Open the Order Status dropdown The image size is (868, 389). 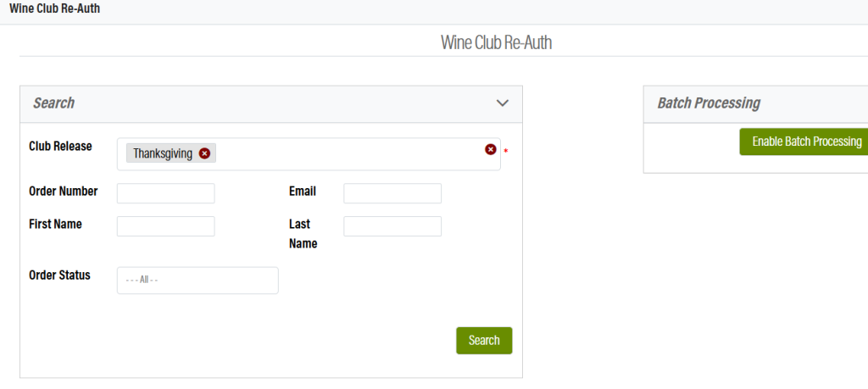pyautogui.click(x=198, y=281)
